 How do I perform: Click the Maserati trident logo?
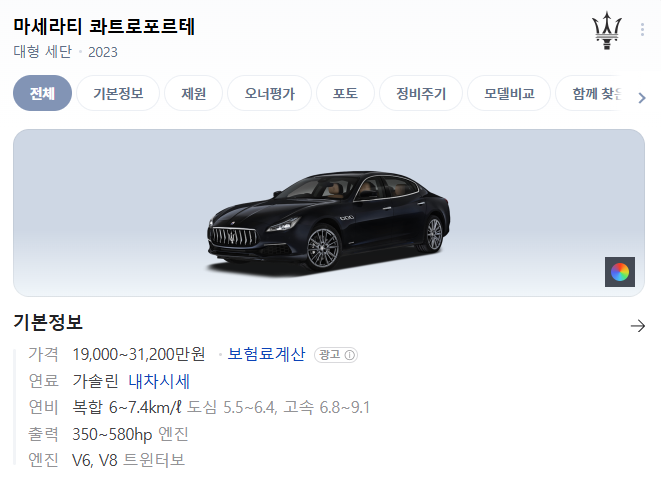(x=607, y=30)
